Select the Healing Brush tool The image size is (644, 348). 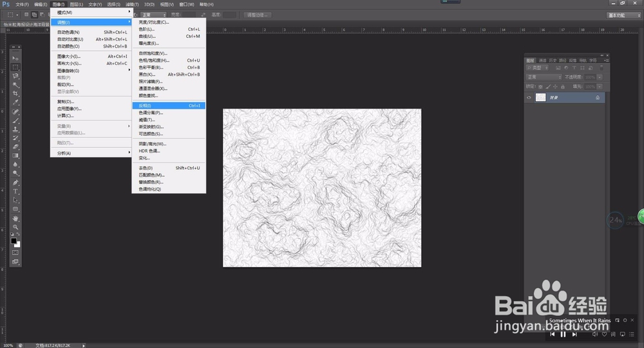[15, 112]
